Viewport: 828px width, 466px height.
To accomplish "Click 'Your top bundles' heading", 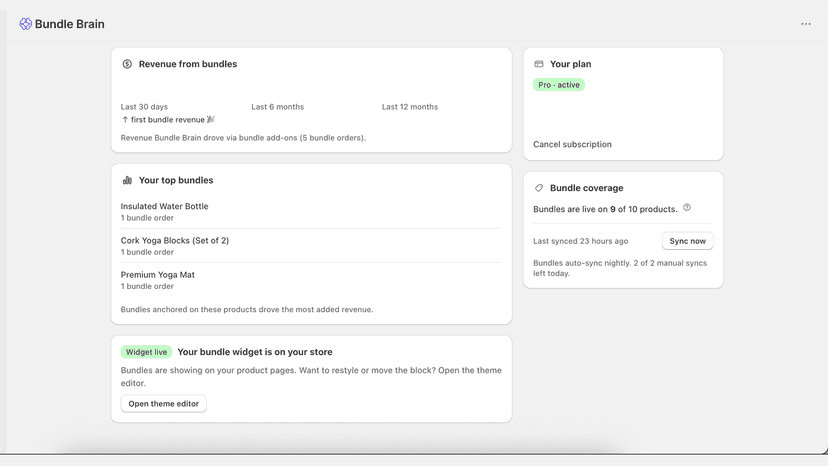I will tap(176, 180).
